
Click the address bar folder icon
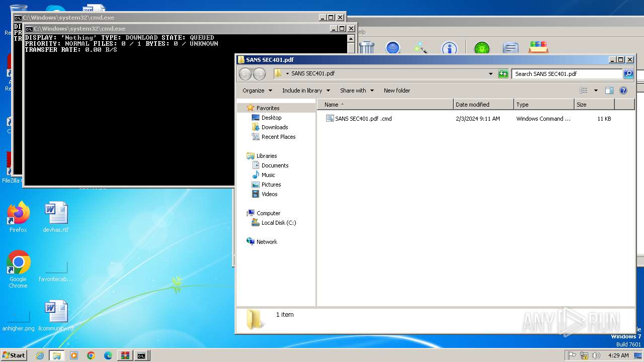pyautogui.click(x=278, y=73)
